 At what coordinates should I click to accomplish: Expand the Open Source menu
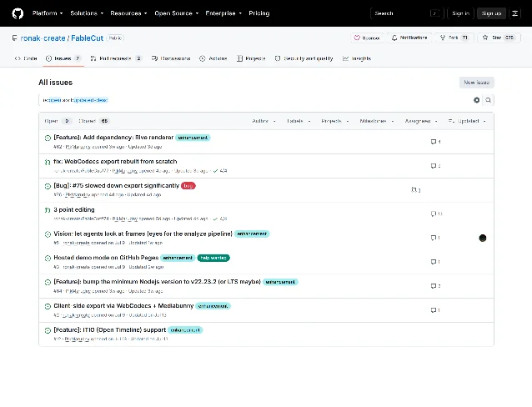[177, 13]
